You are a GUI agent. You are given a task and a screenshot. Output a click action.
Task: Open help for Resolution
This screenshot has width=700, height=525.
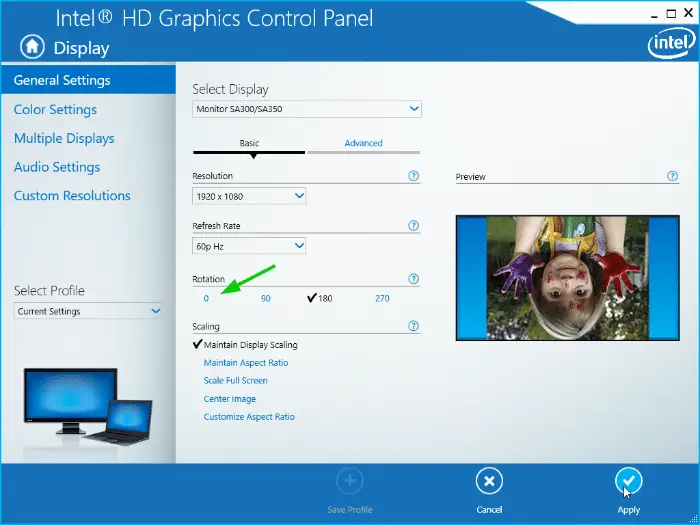pos(413,176)
